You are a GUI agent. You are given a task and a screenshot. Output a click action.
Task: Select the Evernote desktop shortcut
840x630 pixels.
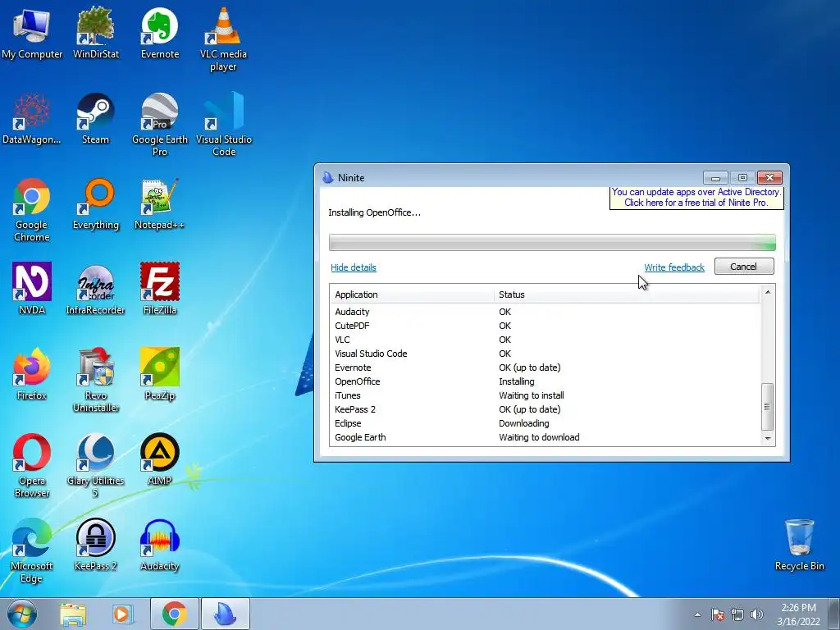pos(160,33)
